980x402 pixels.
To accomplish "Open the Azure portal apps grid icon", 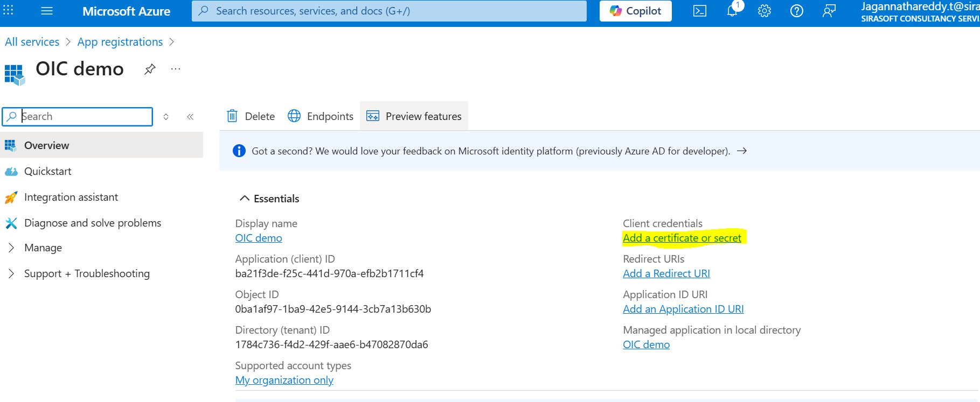I will point(9,10).
